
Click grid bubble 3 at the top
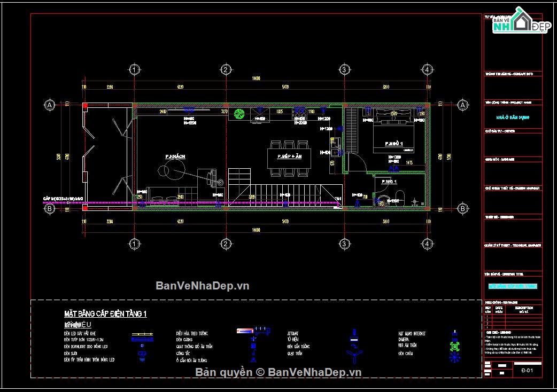click(344, 69)
